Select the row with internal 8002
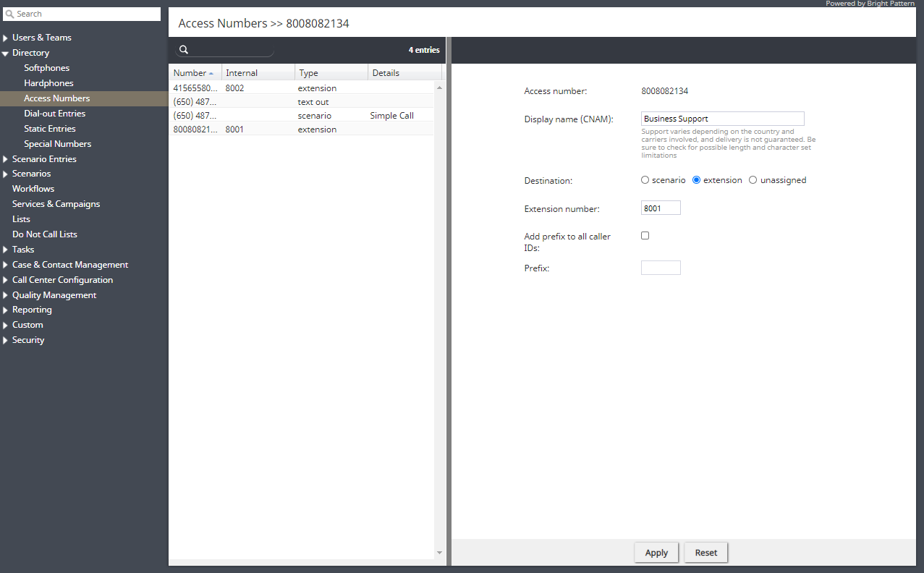The height and width of the screenshot is (573, 924). tap(302, 88)
